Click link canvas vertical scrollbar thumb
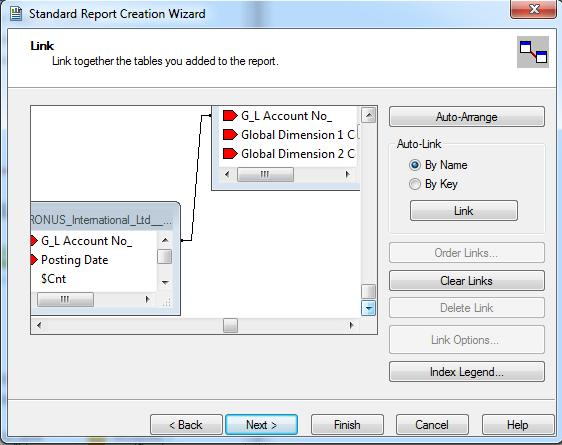This screenshot has height=445, width=562. coord(368,291)
